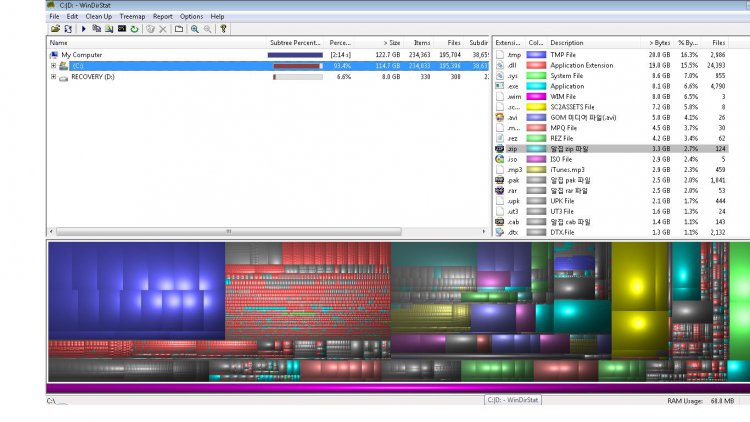Click the .avi GOM file type icon
Screen dimensions: 750x422
(x=500, y=117)
